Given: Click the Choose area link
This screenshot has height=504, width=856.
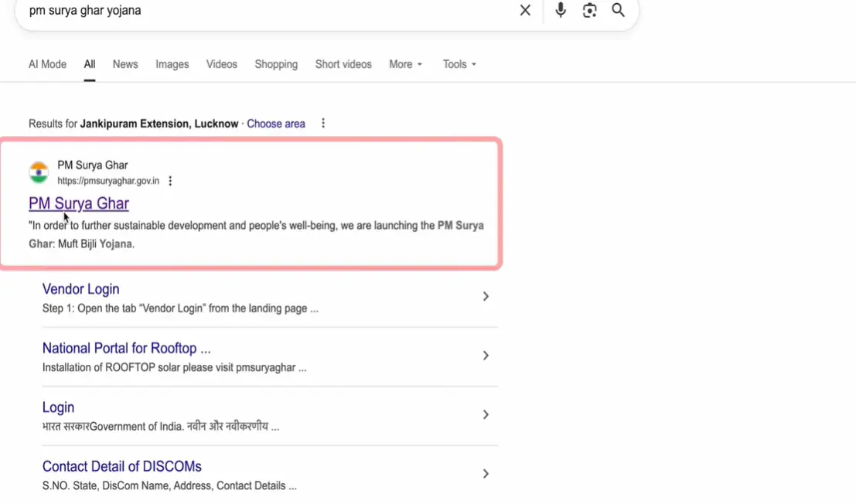Looking at the screenshot, I should [x=276, y=124].
